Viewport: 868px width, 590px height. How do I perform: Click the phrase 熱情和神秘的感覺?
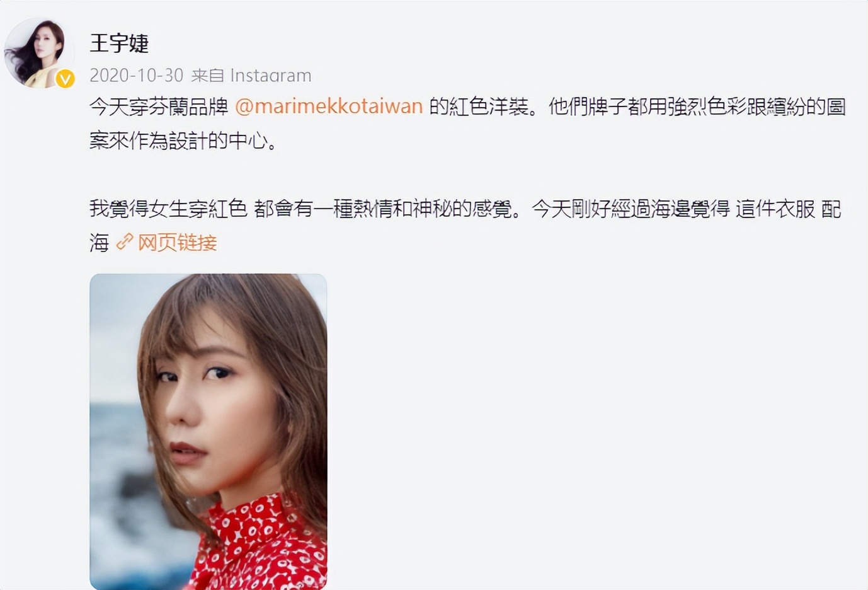click(x=433, y=209)
